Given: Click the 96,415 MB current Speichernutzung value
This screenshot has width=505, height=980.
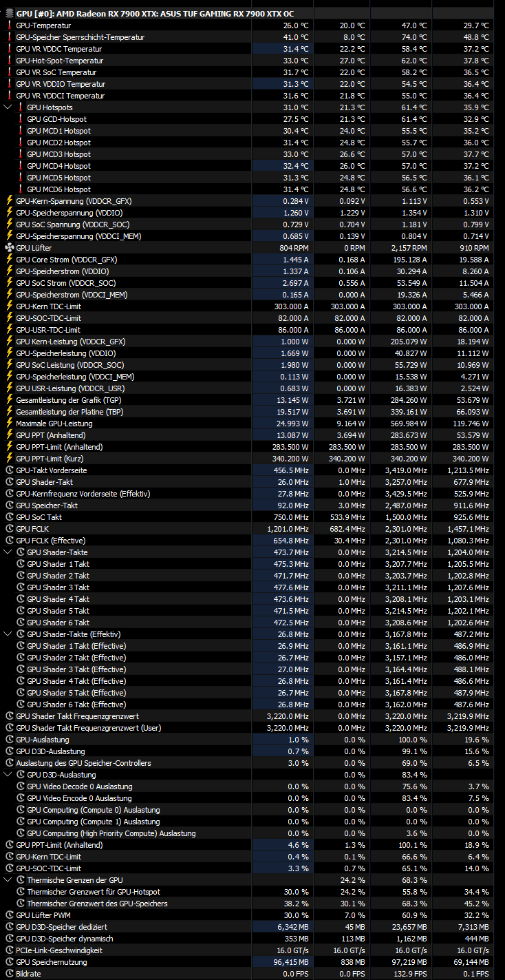Looking at the screenshot, I should (x=290, y=962).
